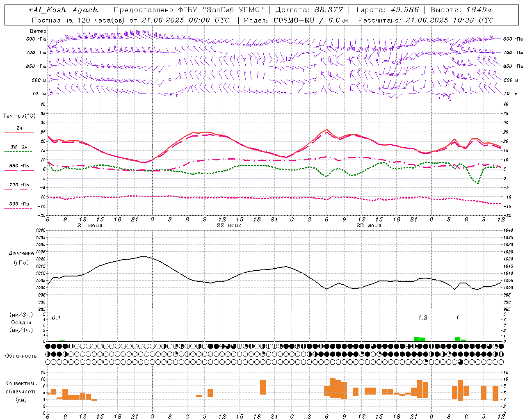Image resolution: width=525 pixels, height=420 pixels.
Task: Click the 2м temperature legend entry
Action: [x=19, y=128]
